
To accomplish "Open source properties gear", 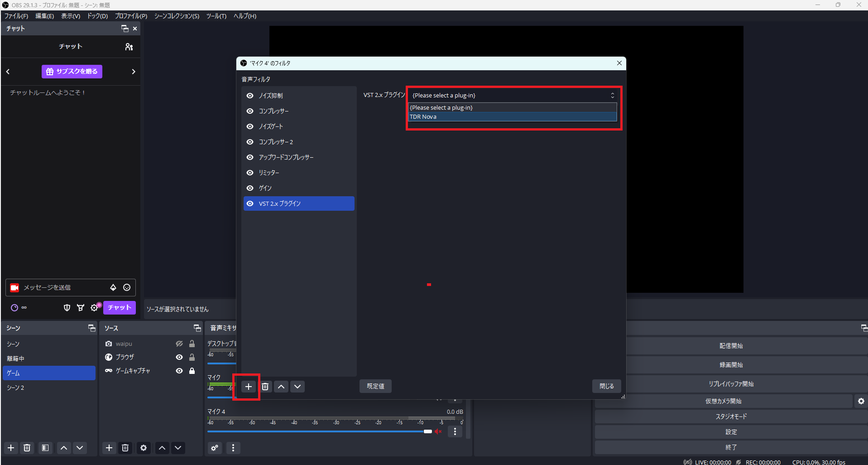I will [144, 448].
